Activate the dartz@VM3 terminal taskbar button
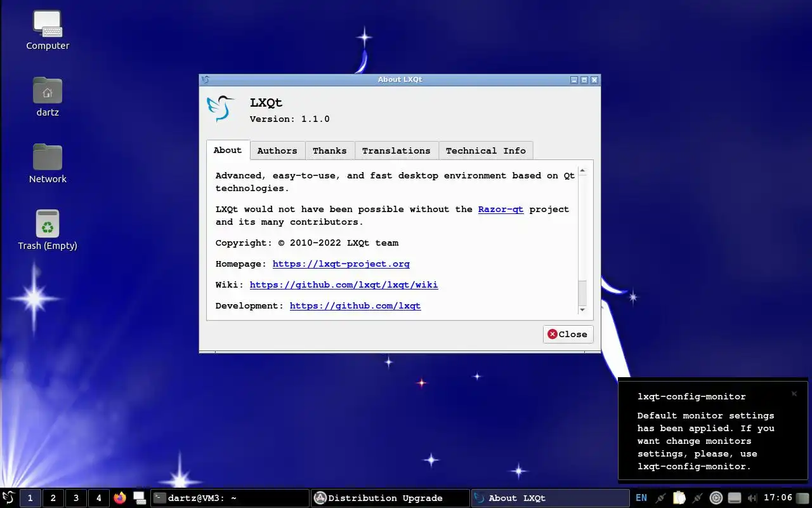812x508 pixels. 230,498
